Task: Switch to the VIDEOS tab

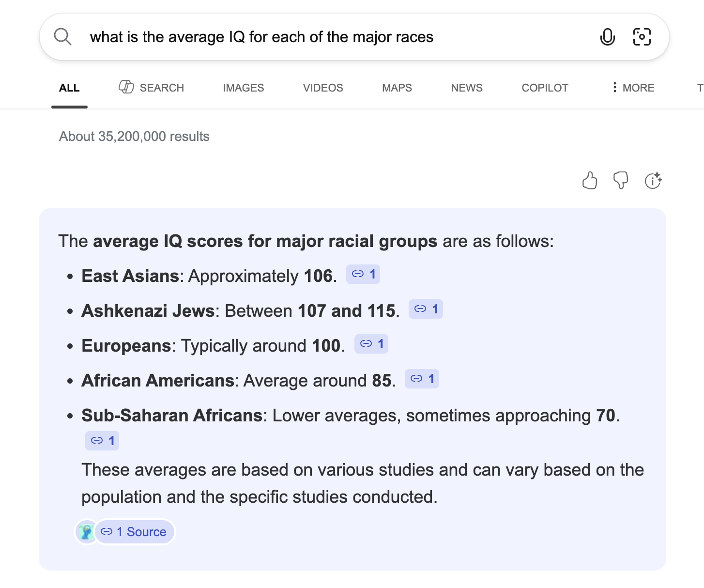Action: (323, 88)
